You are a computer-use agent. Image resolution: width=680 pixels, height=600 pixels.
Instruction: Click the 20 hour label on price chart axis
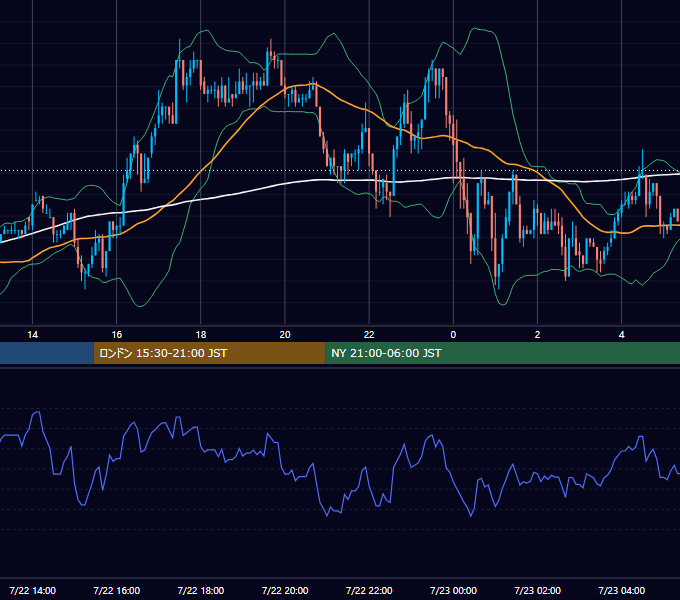click(285, 335)
